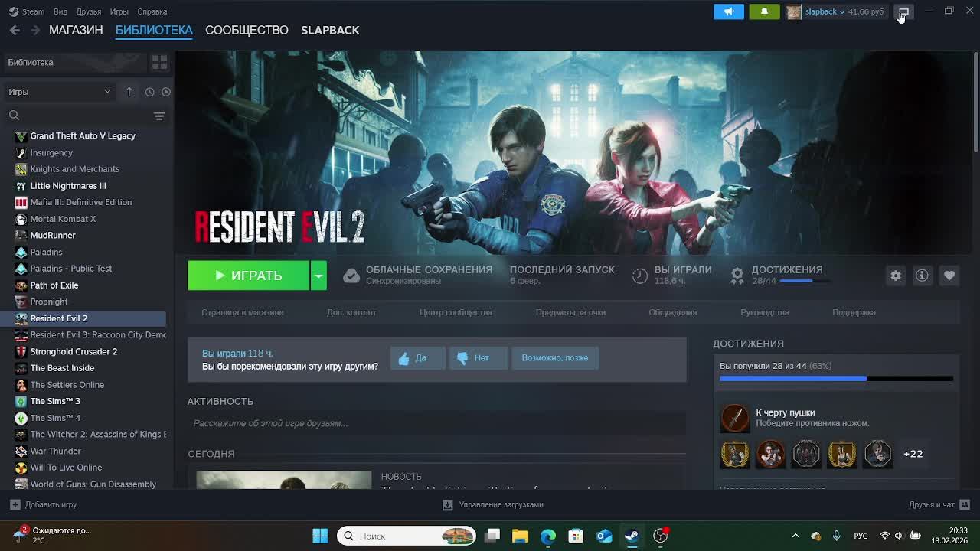Open the Справка menu

[x=152, y=11]
